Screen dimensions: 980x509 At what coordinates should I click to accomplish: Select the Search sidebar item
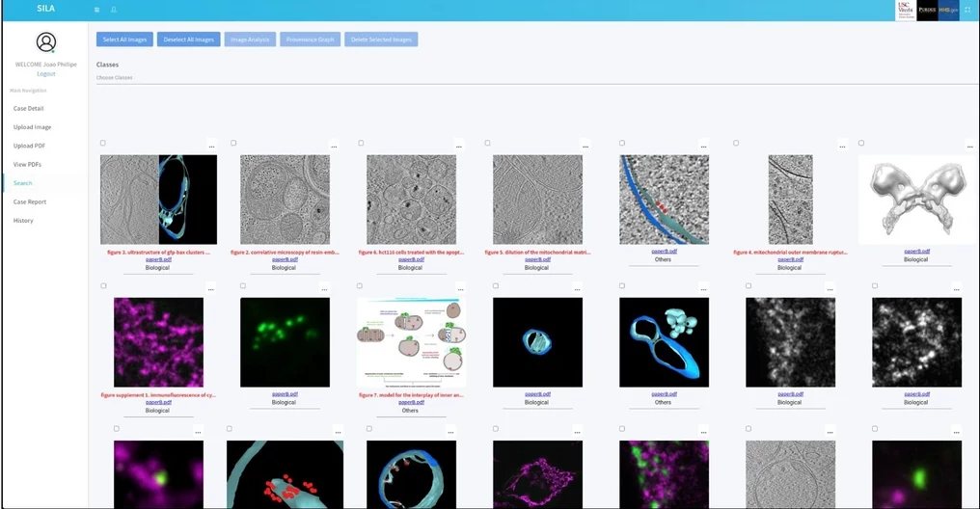click(22, 183)
